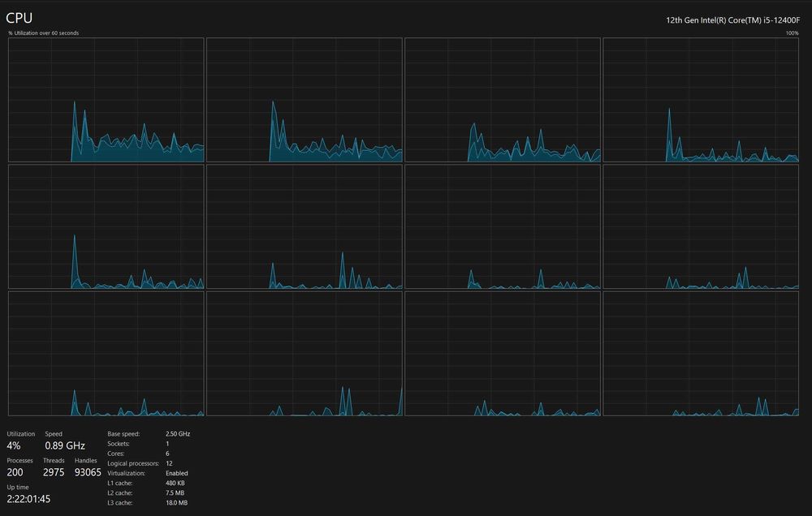This screenshot has height=516, width=812.
Task: Click the bottom-right processor graph
Action: point(702,354)
